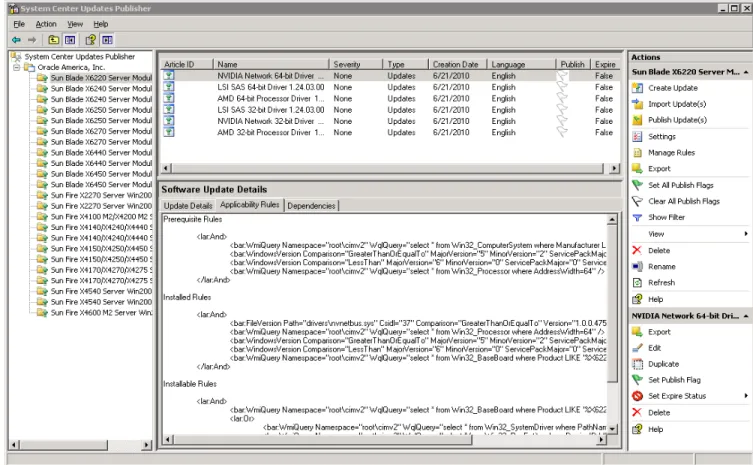This screenshot has height=465, width=753.
Task: Toggle the Show/Hide Console Tree toolbar icon
Action: point(70,40)
